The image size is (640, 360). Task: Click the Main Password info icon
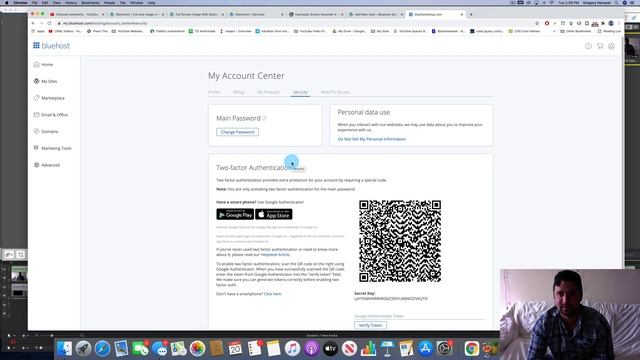tap(264, 118)
